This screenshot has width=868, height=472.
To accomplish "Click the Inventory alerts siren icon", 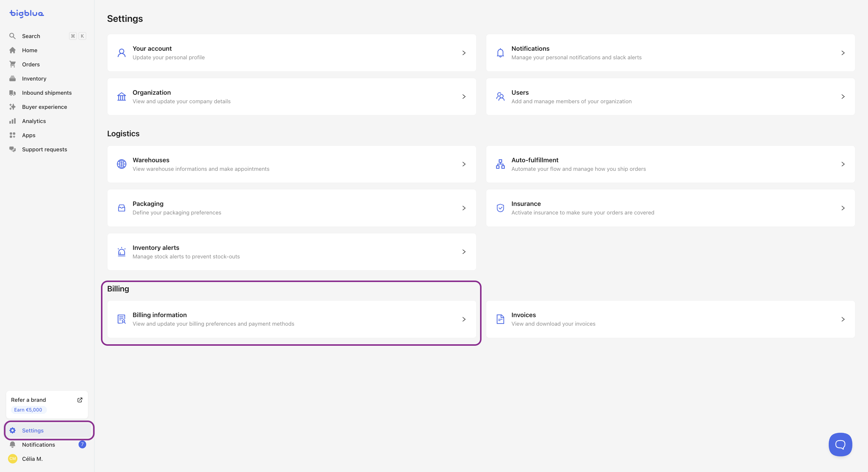I will click(x=122, y=252).
